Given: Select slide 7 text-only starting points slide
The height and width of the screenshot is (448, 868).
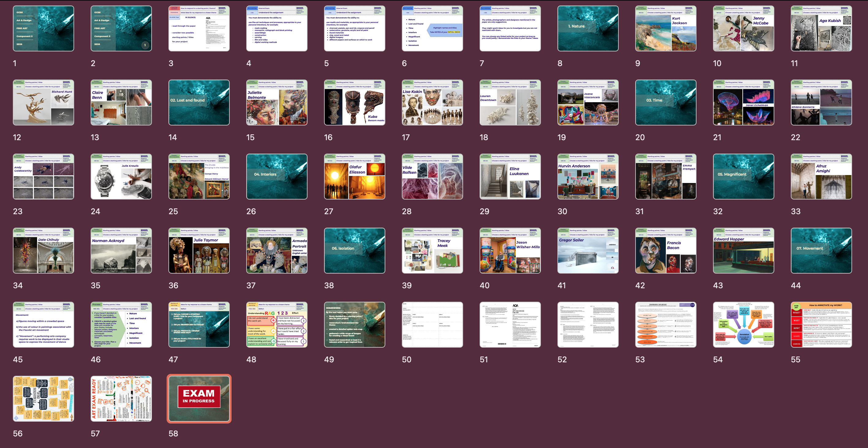Looking at the screenshot, I should pyautogui.click(x=510, y=28).
